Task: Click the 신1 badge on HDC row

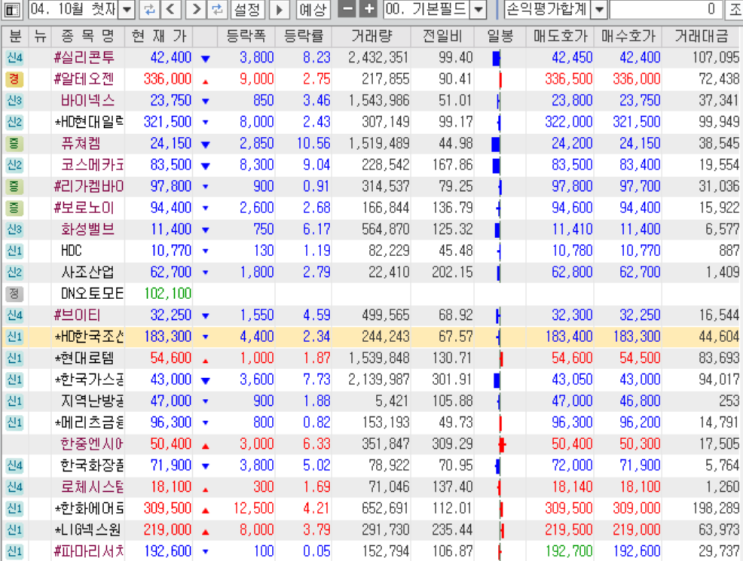Action: (14, 251)
